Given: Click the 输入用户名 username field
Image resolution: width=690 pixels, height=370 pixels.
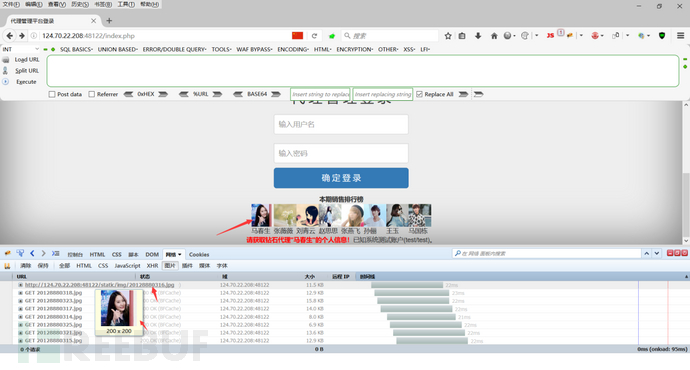Looking at the screenshot, I should pyautogui.click(x=341, y=125).
